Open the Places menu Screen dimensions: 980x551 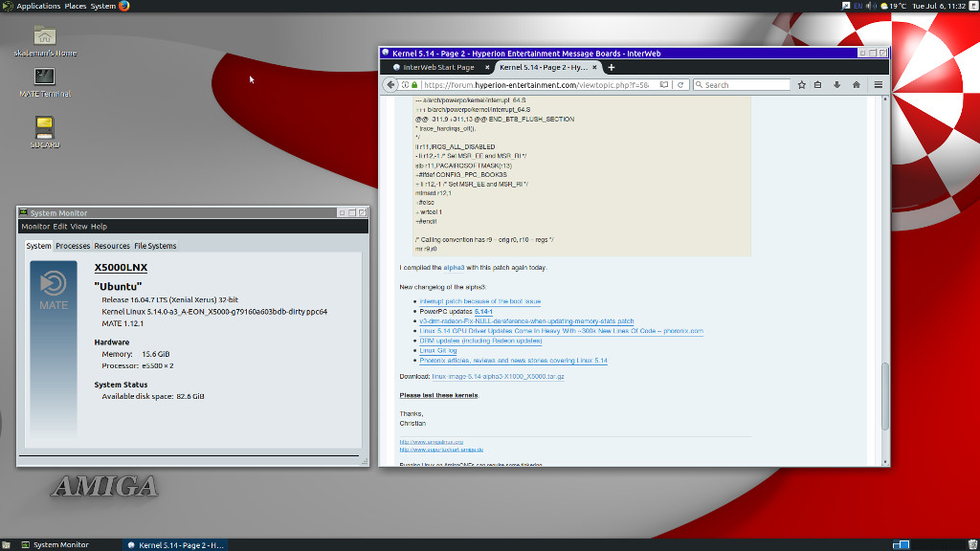76,6
